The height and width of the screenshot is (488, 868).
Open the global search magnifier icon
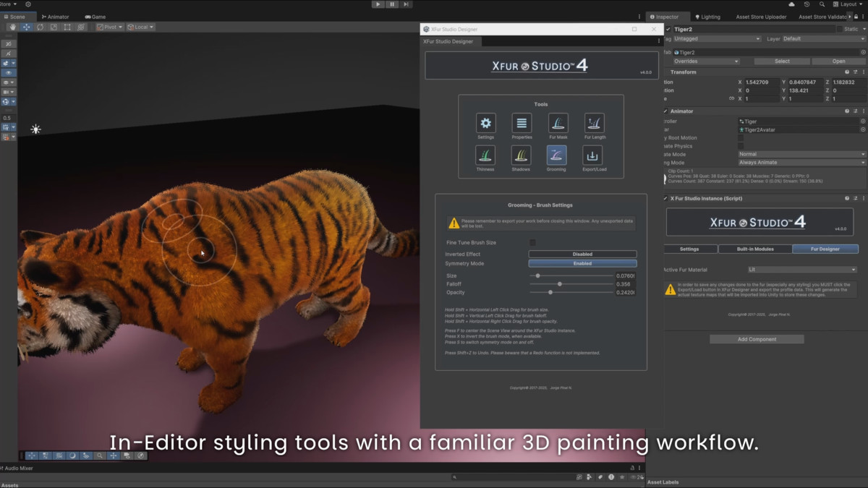(x=822, y=4)
